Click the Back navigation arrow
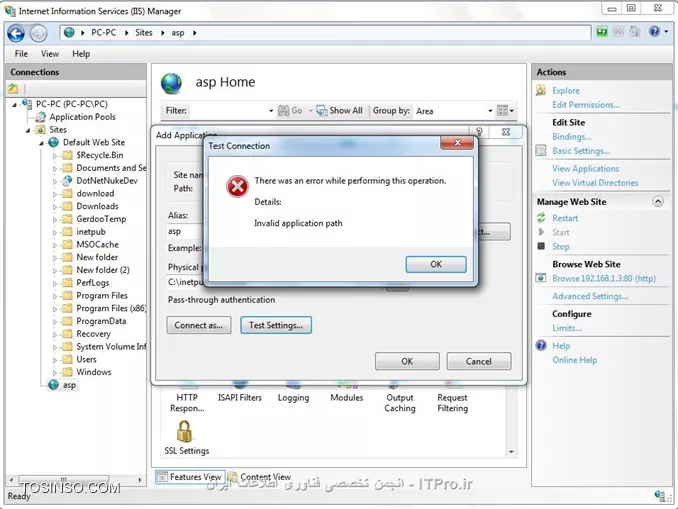Viewport: 678px width, 509px height. coord(16,33)
